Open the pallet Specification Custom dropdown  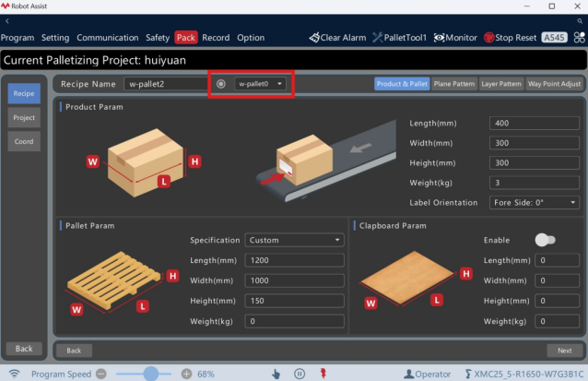click(x=294, y=240)
